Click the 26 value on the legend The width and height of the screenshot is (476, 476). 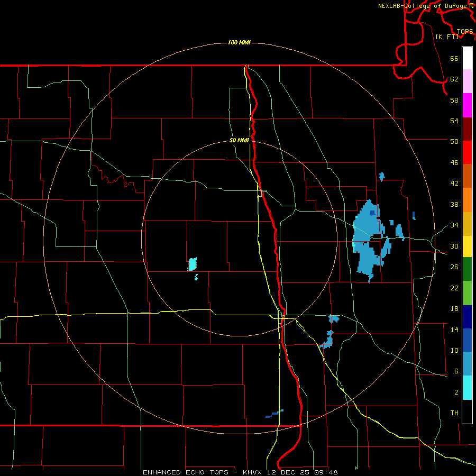click(x=454, y=267)
